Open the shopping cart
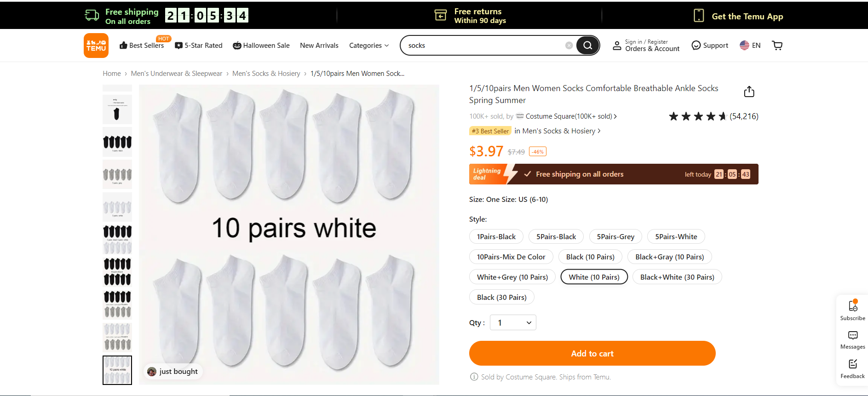 (777, 45)
